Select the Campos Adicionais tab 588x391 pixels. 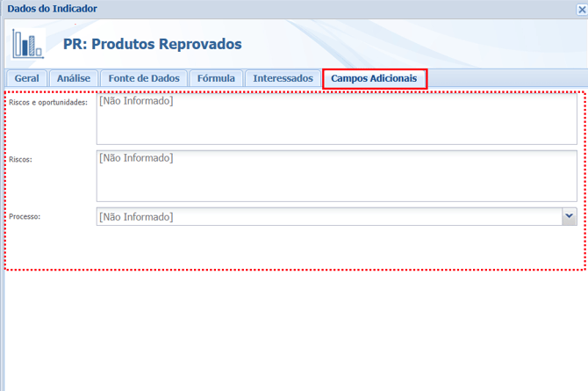click(374, 78)
